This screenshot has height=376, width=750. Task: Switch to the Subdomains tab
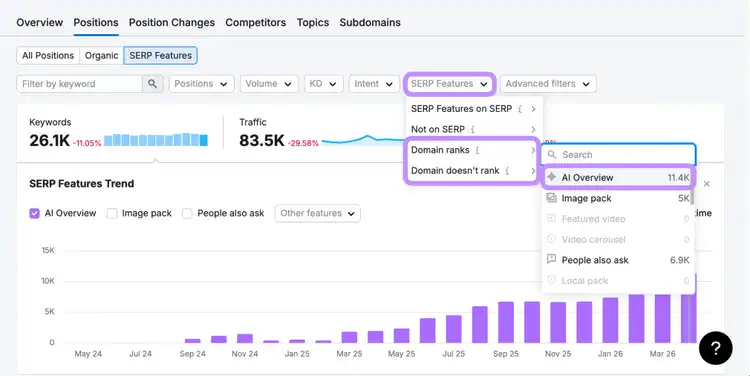point(370,22)
